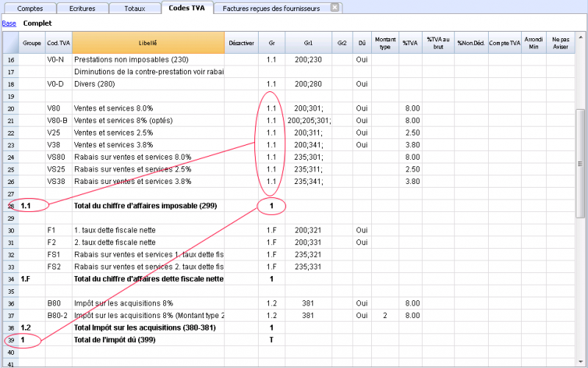Viewport: 588px width, 368px height.
Task: Select "Total de l'impôt dû (399)" cell
Action: pyautogui.click(x=148, y=340)
